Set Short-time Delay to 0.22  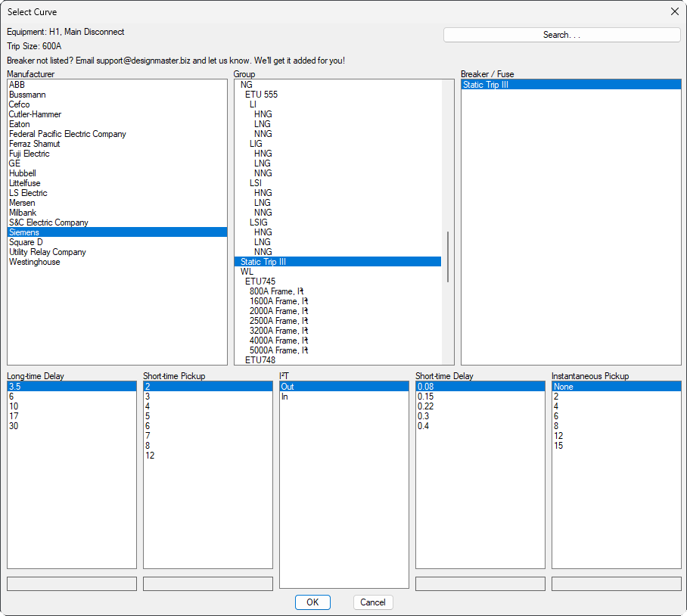[x=480, y=406]
